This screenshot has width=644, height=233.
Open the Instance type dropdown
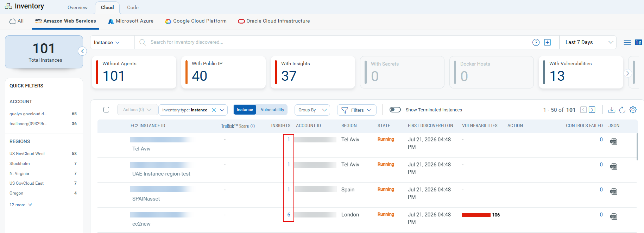point(107,42)
